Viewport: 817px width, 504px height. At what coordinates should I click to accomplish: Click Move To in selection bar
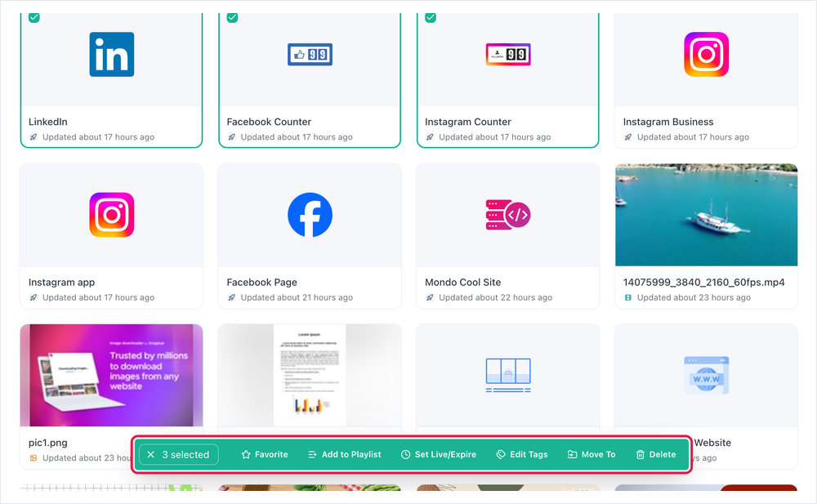592,454
